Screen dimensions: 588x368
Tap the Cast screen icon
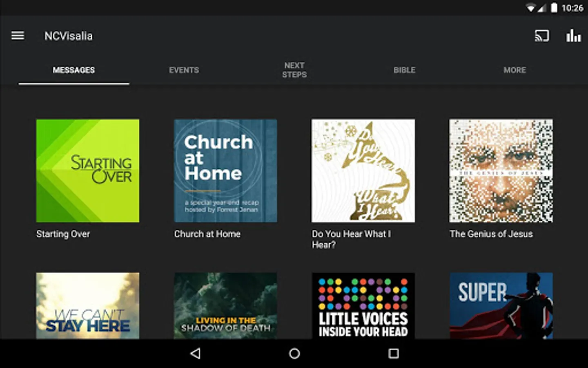pos(542,36)
